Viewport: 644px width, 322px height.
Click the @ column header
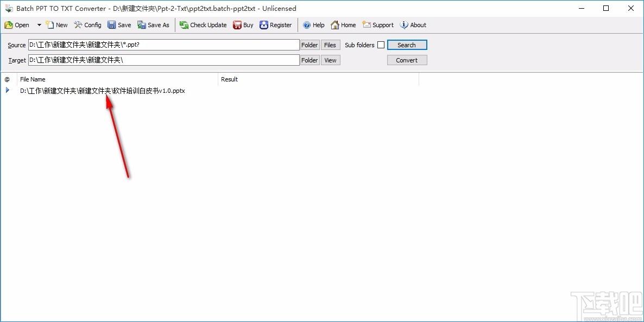[9, 79]
